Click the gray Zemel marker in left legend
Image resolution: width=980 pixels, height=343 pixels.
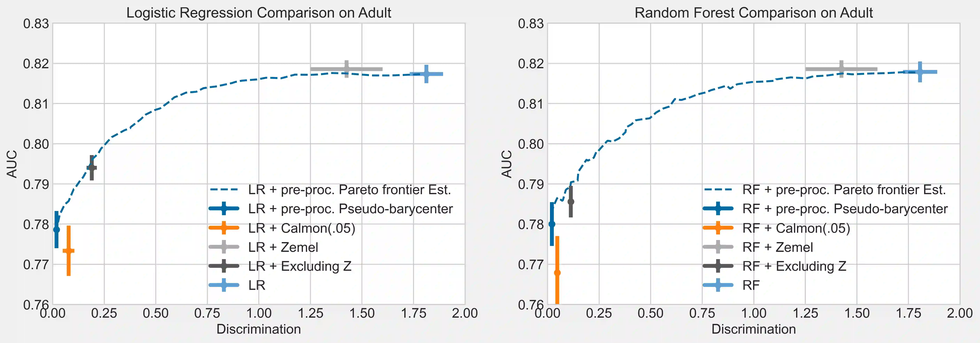point(224,247)
